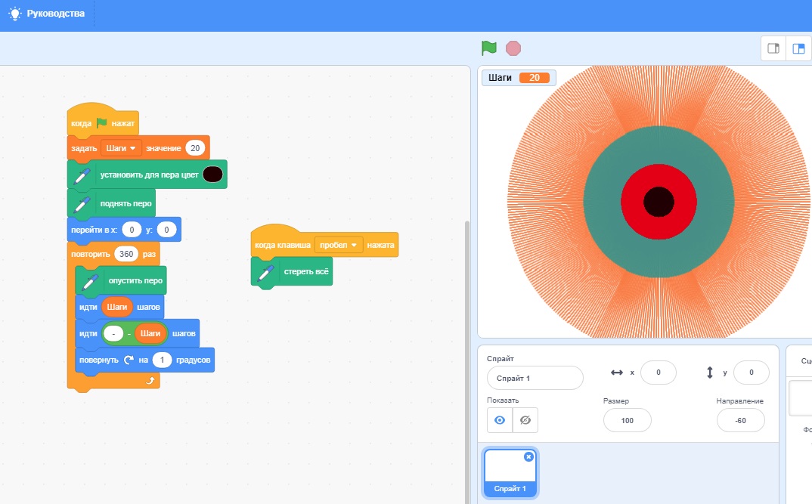Delete Спрайт 1 with its X badge
The image size is (812, 504).
click(x=528, y=457)
